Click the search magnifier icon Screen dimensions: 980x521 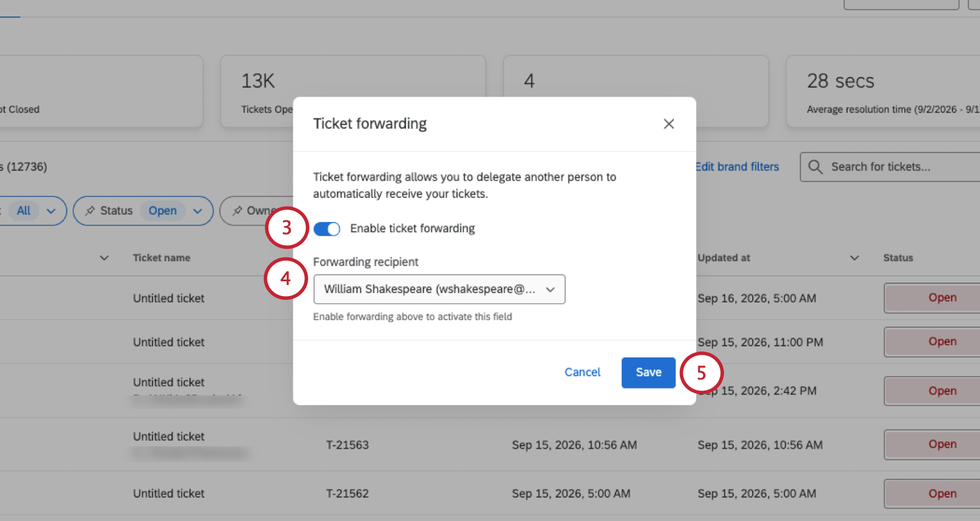815,167
